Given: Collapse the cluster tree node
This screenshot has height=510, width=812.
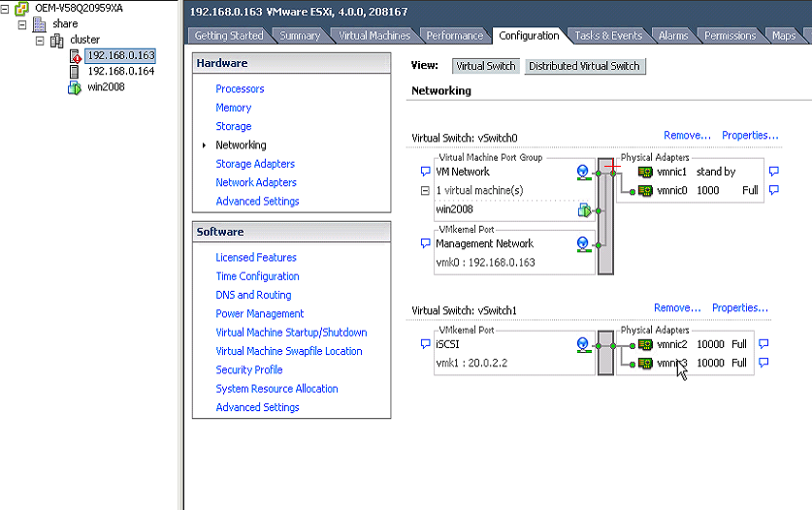Looking at the screenshot, I should [x=40, y=41].
